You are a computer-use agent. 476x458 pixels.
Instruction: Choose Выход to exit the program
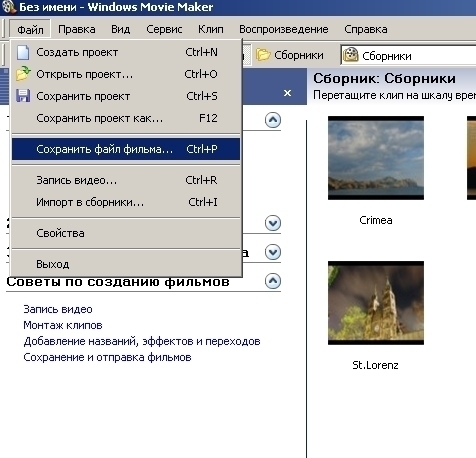126,264
